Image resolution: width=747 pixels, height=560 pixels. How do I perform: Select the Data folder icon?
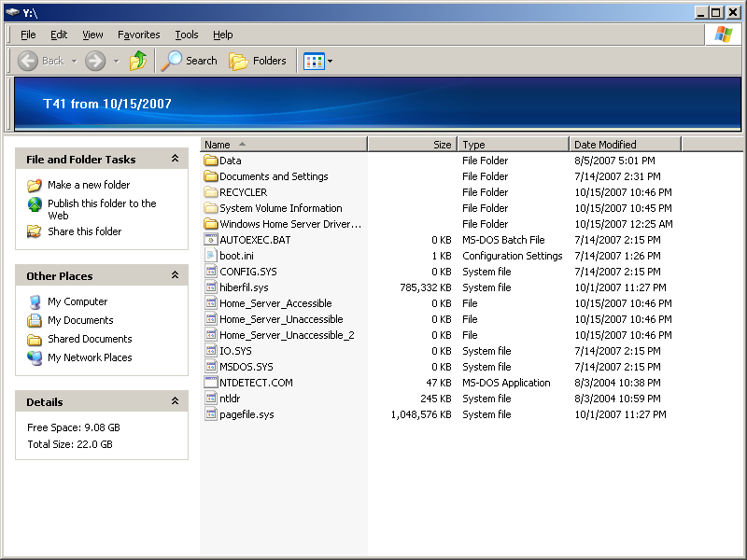pos(211,161)
